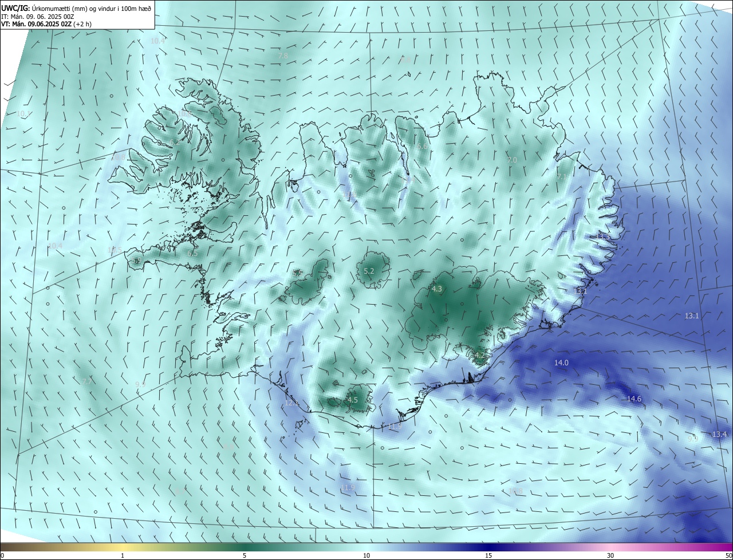The height and width of the screenshot is (560, 733).
Task: Click the 14.6 value label on the map
Action: (634, 399)
